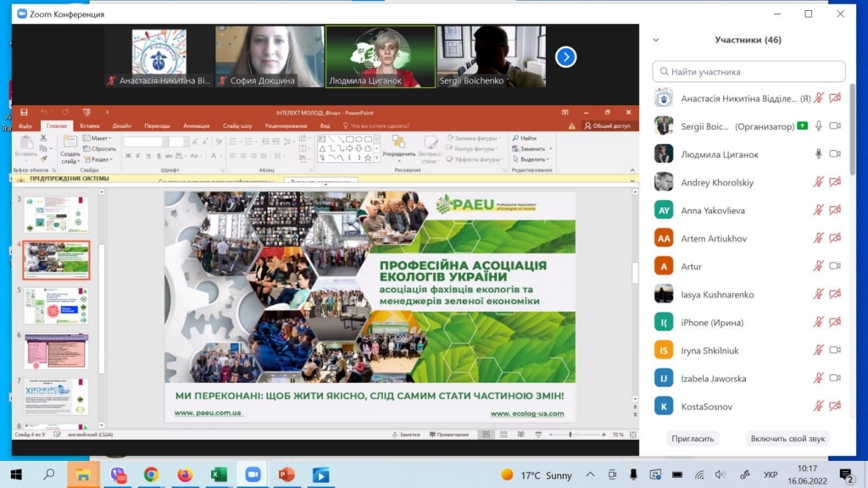
Task: Select slide 5 thumbnail
Action: (x=56, y=305)
